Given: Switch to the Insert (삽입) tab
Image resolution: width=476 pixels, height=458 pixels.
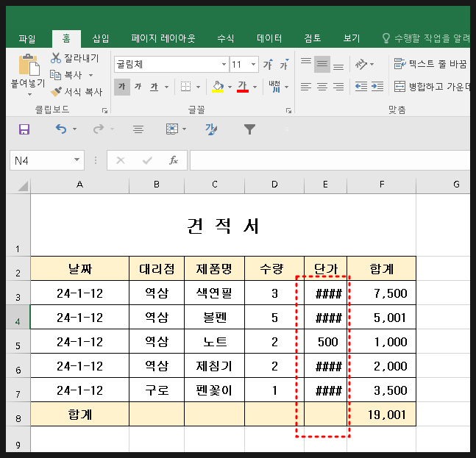Looking at the screenshot, I should pyautogui.click(x=101, y=38).
